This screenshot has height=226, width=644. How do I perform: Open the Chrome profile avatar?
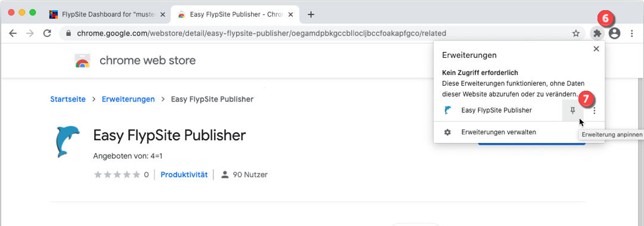(614, 33)
